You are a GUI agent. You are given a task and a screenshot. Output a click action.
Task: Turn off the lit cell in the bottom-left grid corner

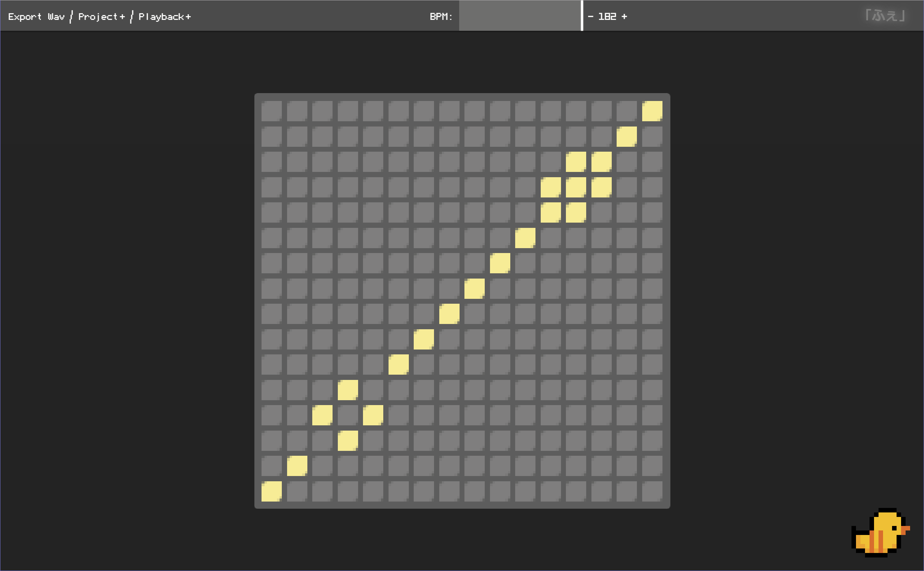point(271,491)
